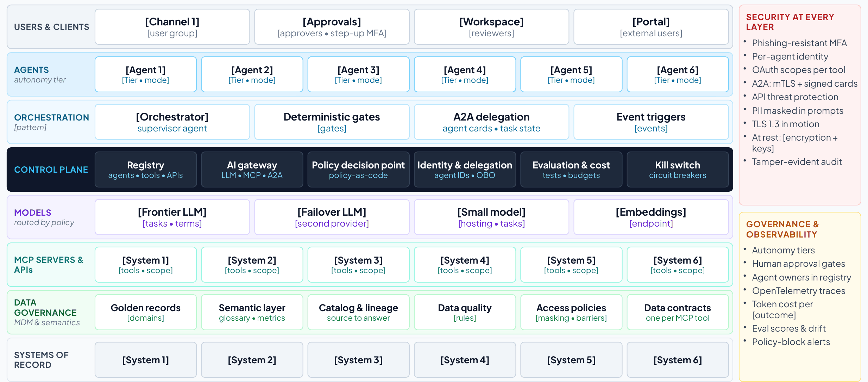Click the AI gateway tile

tap(252, 170)
